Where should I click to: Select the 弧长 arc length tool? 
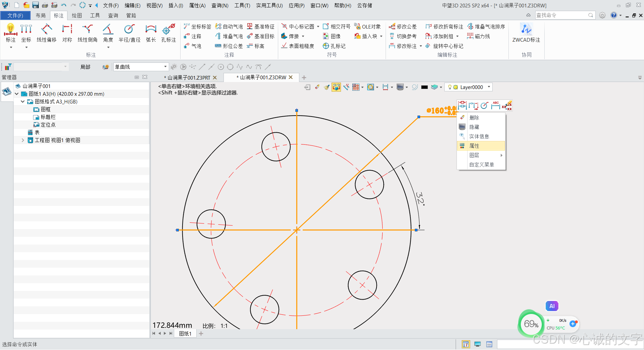151,33
